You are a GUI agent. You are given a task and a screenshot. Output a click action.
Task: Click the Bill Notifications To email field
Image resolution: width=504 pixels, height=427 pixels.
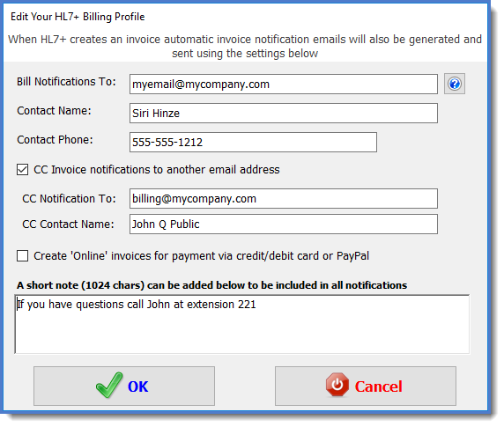tap(283, 85)
